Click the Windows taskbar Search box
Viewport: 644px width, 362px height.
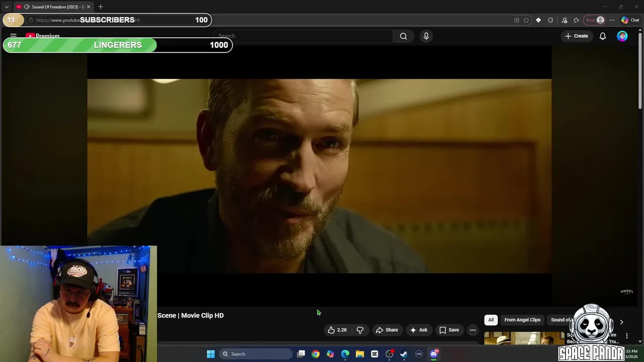(256, 354)
